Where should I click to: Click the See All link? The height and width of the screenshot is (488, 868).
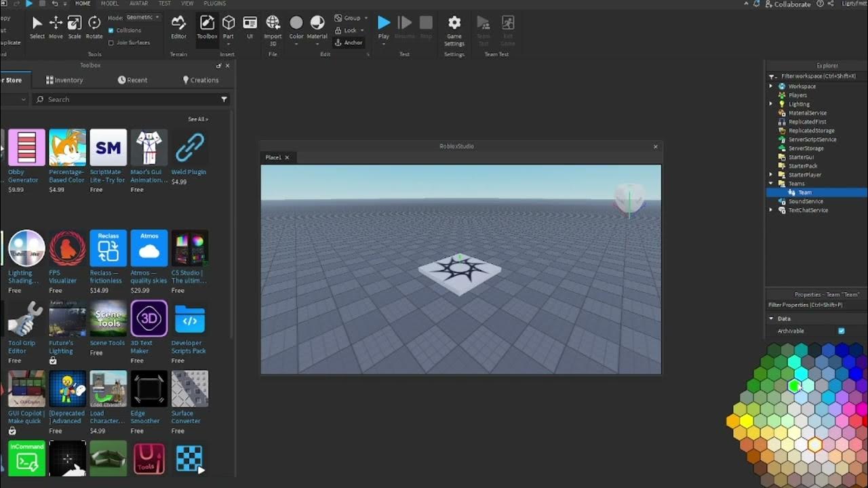(x=198, y=119)
